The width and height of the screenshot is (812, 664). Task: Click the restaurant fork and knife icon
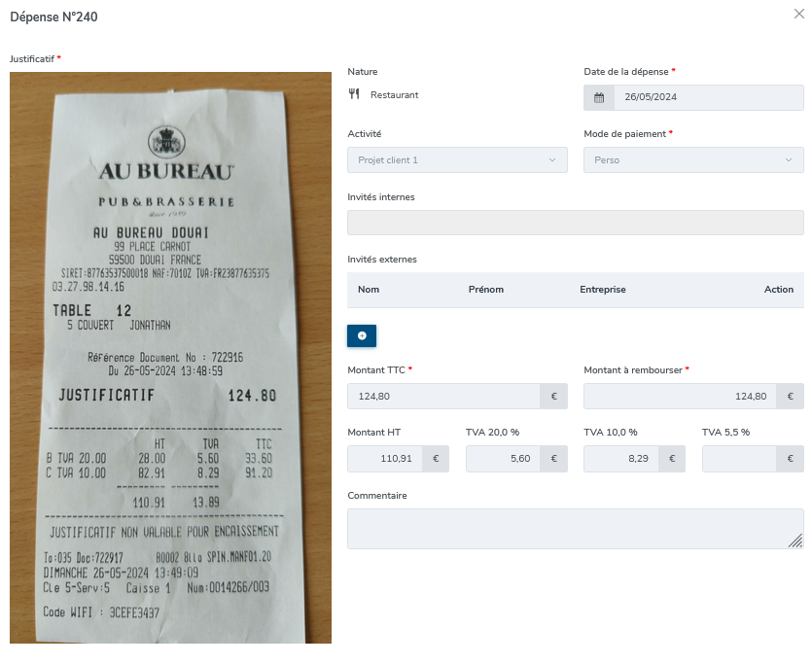coord(354,94)
